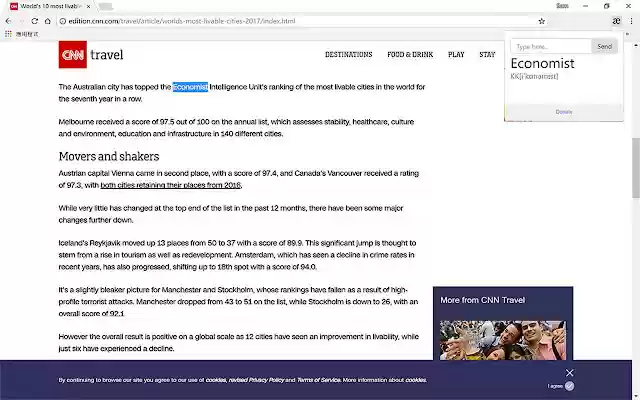640x400 pixels.
Task: View site info icon in address bar
Action: click(62, 21)
